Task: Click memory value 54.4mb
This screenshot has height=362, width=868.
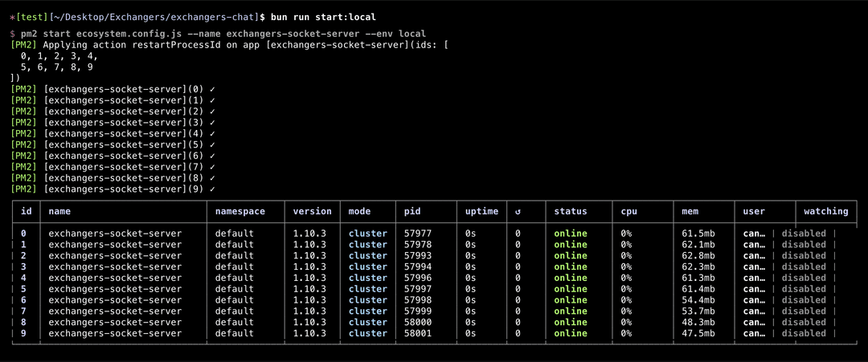Action: coord(698,300)
